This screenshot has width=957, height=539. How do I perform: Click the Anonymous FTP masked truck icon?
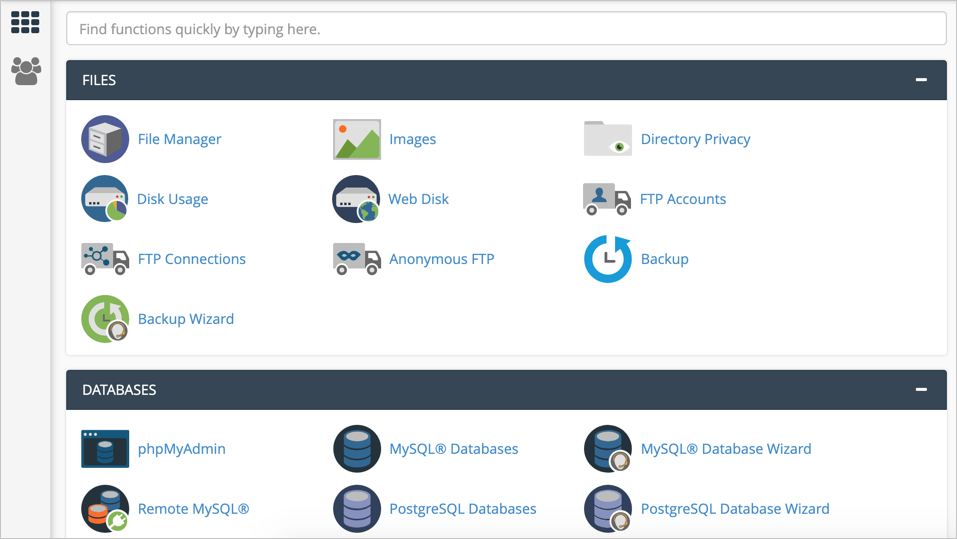357,259
